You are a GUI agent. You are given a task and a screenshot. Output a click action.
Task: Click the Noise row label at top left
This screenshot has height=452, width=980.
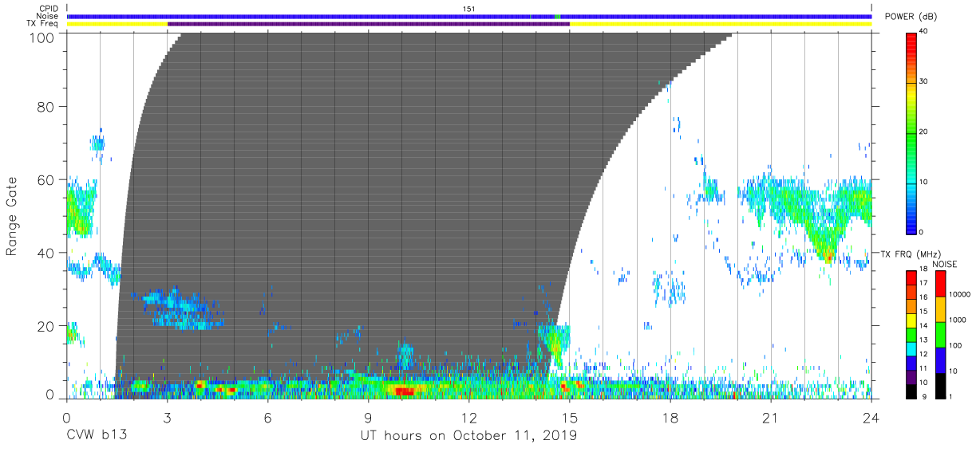tap(48, 16)
